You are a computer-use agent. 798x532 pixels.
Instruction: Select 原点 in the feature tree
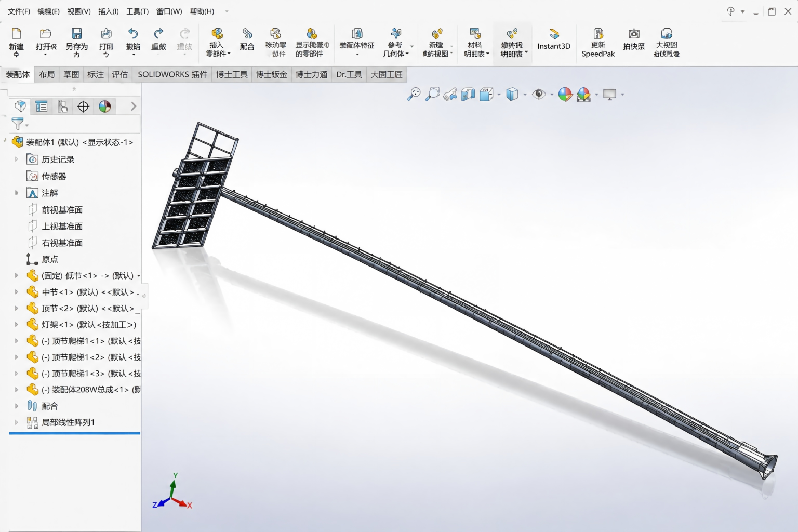tap(49, 259)
